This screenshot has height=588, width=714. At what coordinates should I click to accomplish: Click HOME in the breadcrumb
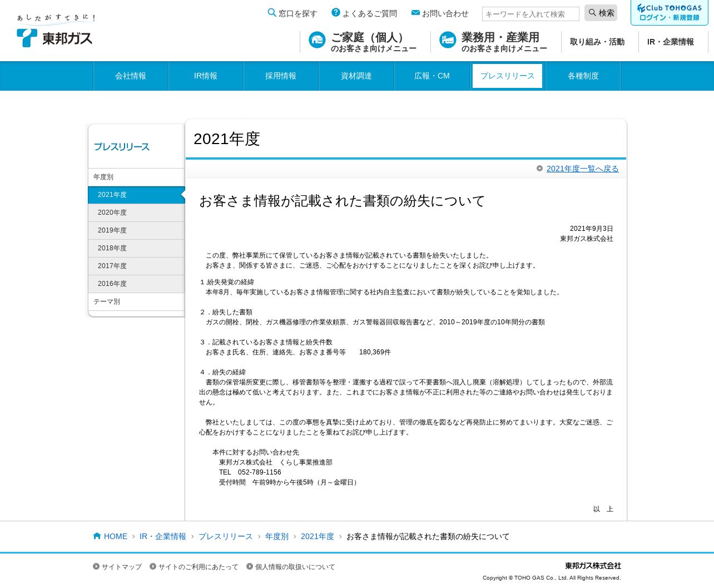click(x=116, y=536)
